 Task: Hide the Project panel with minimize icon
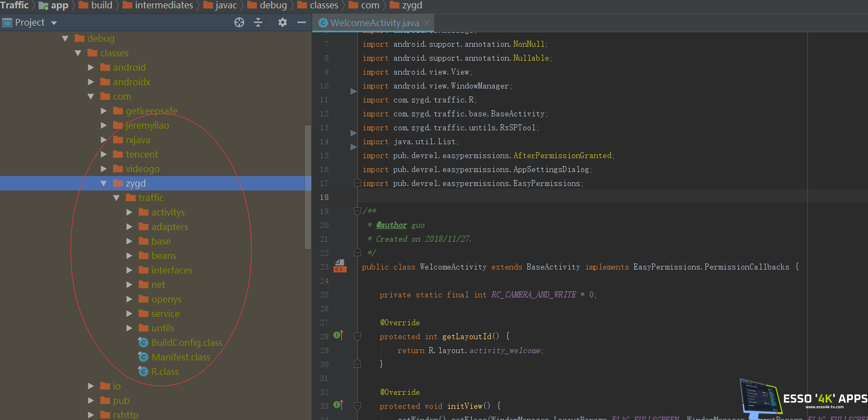point(302,22)
